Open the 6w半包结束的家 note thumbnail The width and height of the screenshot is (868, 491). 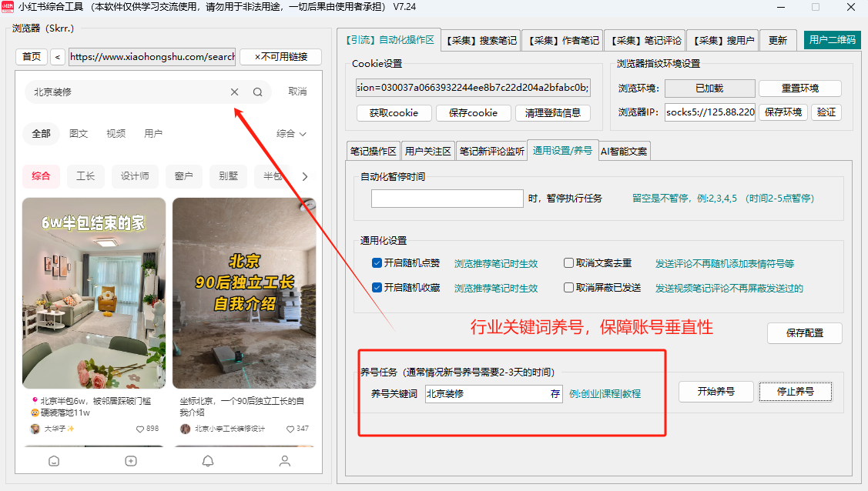(94, 293)
